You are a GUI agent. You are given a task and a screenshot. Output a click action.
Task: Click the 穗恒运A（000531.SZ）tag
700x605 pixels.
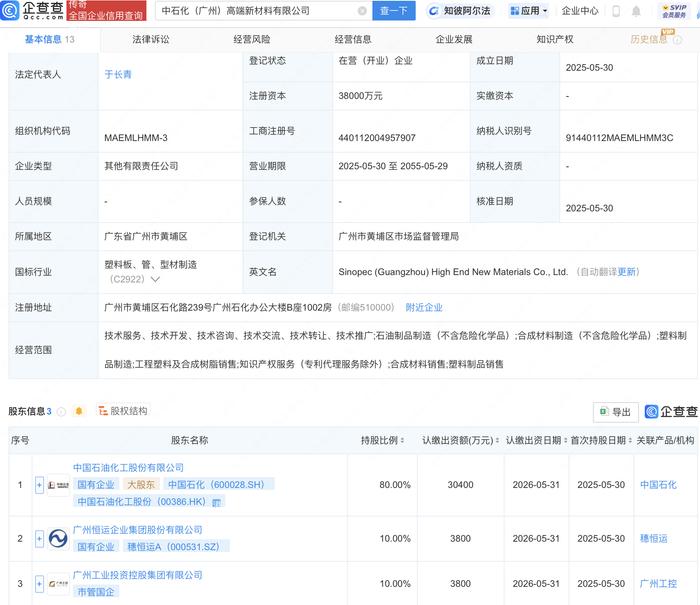(176, 547)
